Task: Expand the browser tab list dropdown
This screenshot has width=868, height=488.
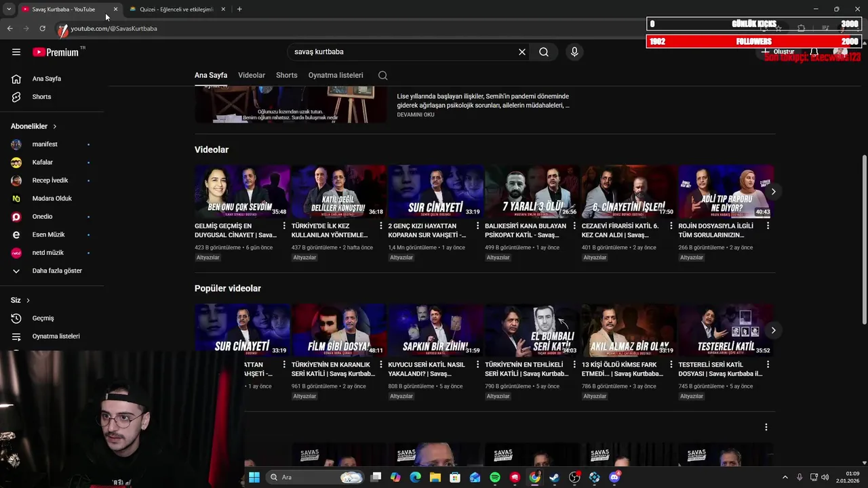Action: [9, 9]
